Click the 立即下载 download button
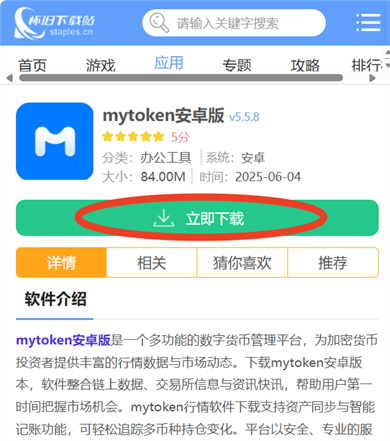Image resolution: width=390 pixels, height=441 pixels. (x=197, y=218)
